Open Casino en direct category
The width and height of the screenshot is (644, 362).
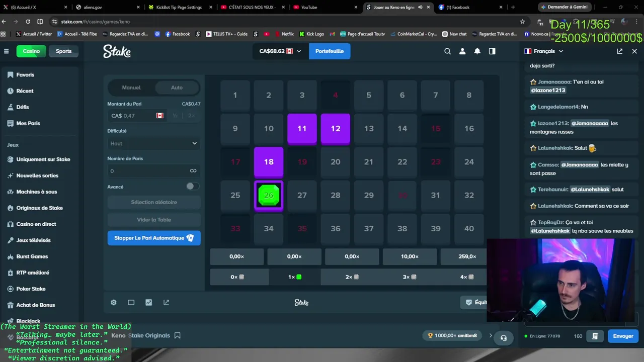click(36, 224)
